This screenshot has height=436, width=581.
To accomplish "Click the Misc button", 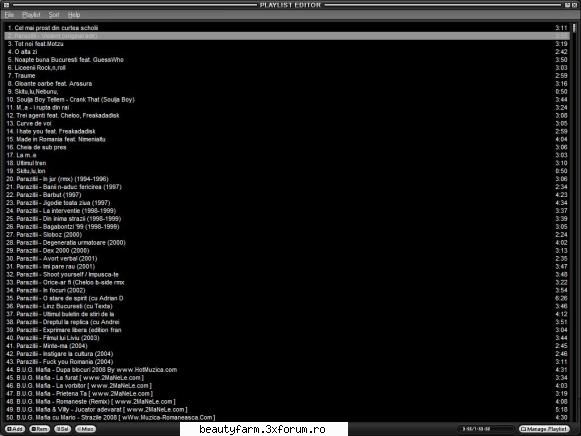I will (x=86, y=429).
